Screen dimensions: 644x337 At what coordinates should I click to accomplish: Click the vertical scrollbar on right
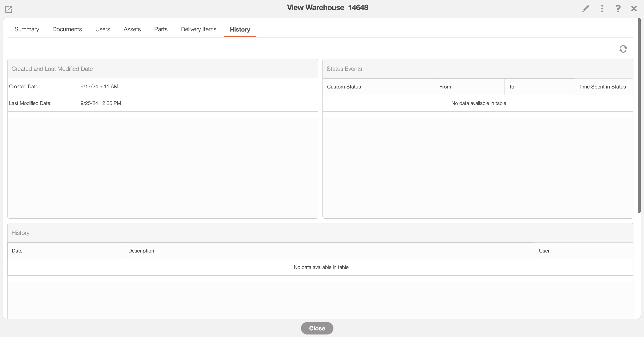pos(639,115)
